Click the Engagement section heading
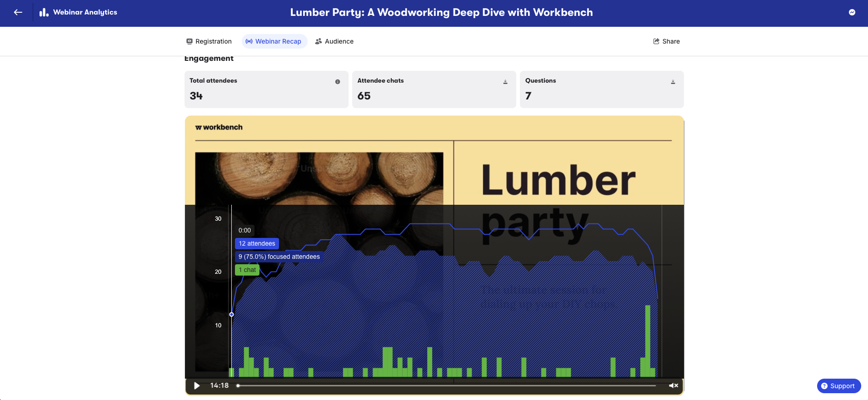 click(209, 59)
